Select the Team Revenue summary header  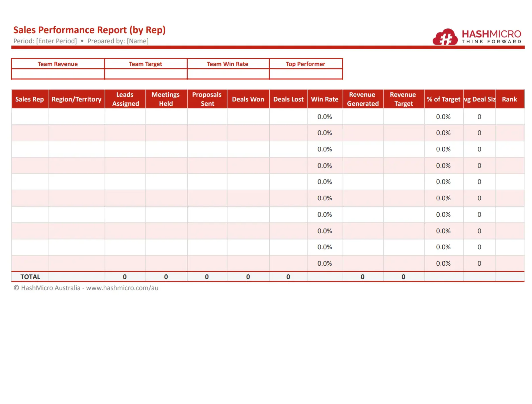point(58,64)
